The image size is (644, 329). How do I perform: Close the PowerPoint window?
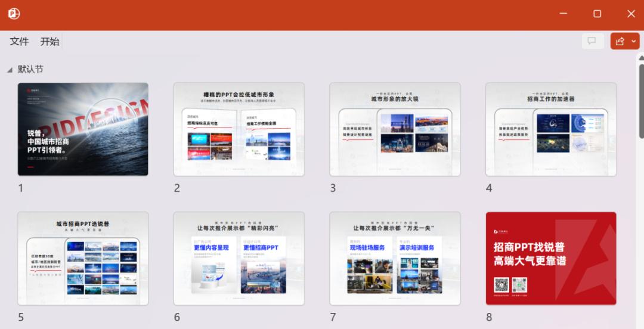(631, 14)
